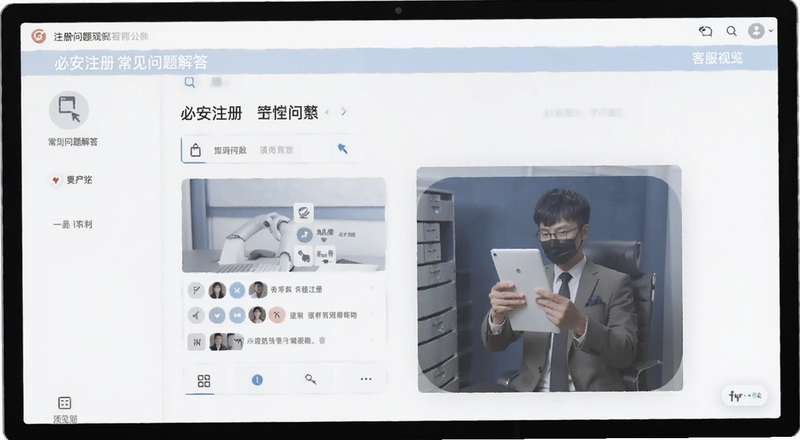The height and width of the screenshot is (440, 800).
Task: Click the magnifier search icon in top-right header
Action: click(732, 31)
